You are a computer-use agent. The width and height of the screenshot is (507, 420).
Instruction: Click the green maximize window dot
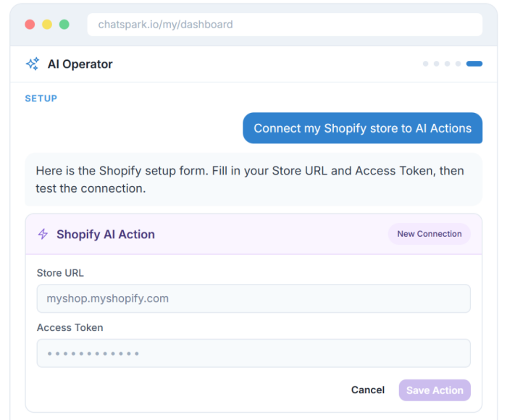point(64,25)
